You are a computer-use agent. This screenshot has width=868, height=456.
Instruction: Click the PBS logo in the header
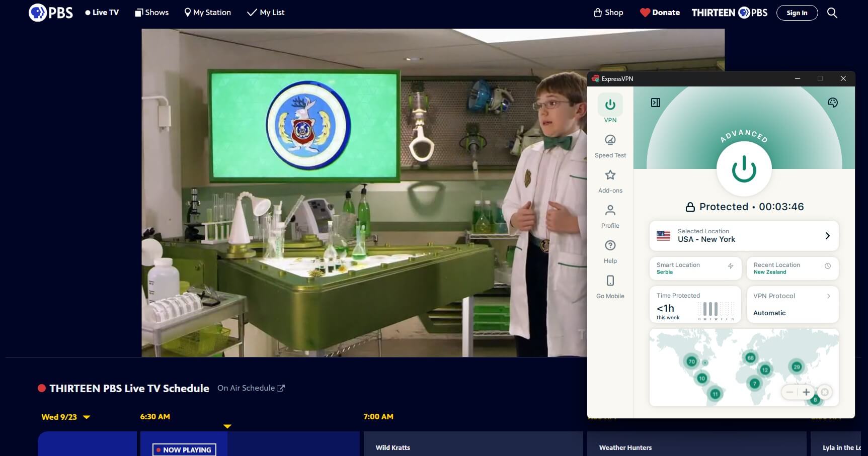[x=51, y=13]
